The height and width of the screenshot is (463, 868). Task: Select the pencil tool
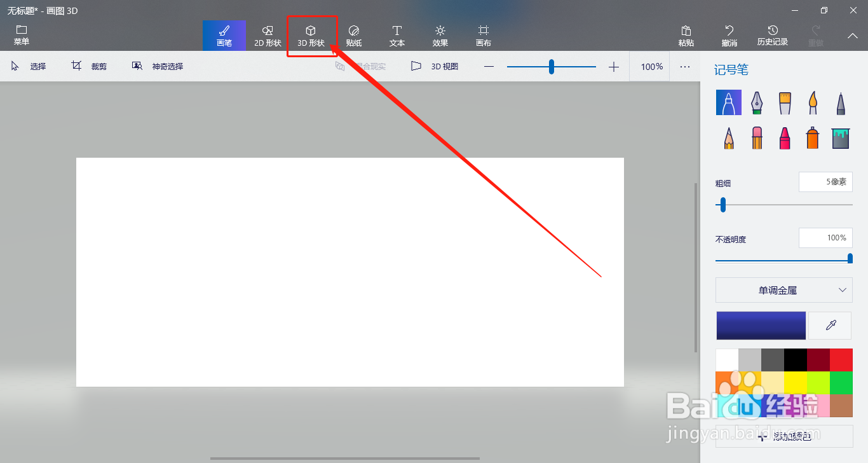(729, 137)
